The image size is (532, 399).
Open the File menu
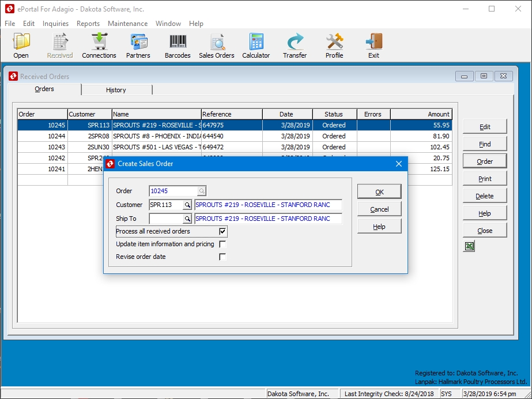(x=10, y=24)
